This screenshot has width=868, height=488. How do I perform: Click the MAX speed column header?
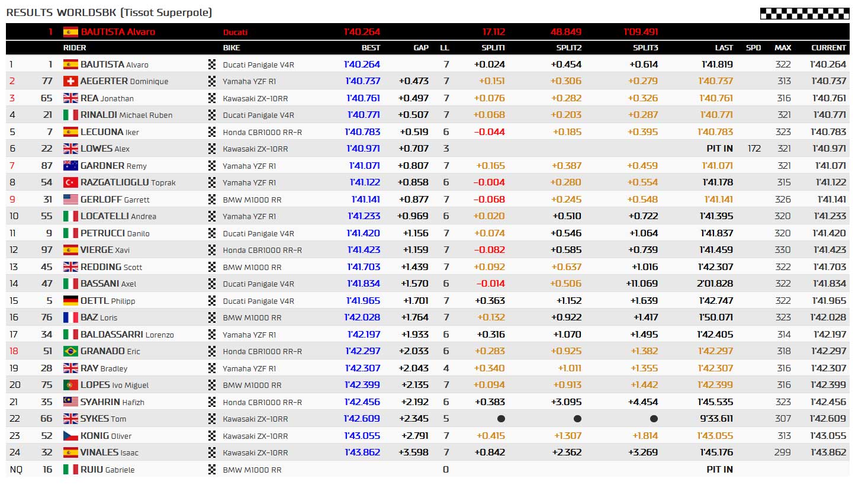(783, 47)
